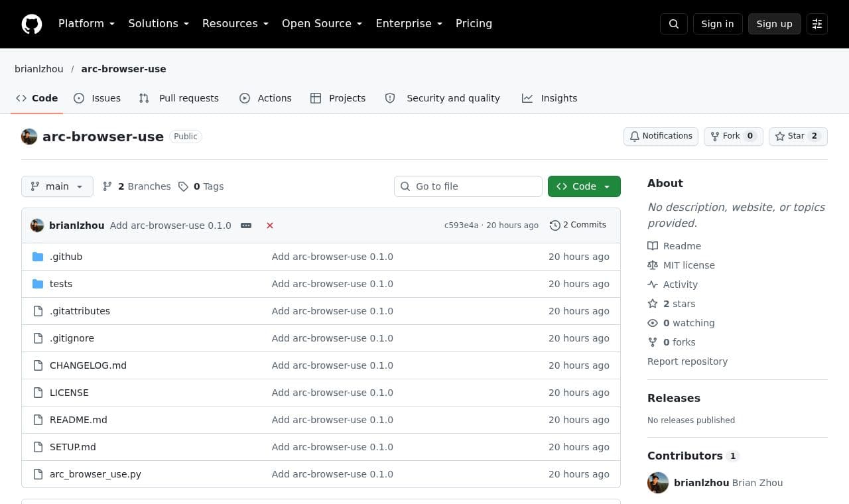Expand the Platform menu
The width and height of the screenshot is (849, 504).
coord(87,24)
